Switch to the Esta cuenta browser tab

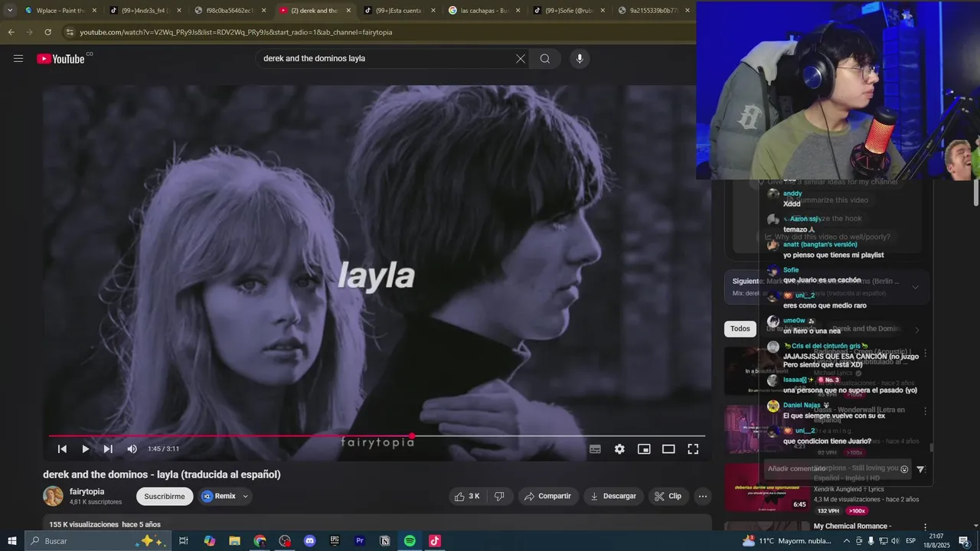tap(399, 11)
